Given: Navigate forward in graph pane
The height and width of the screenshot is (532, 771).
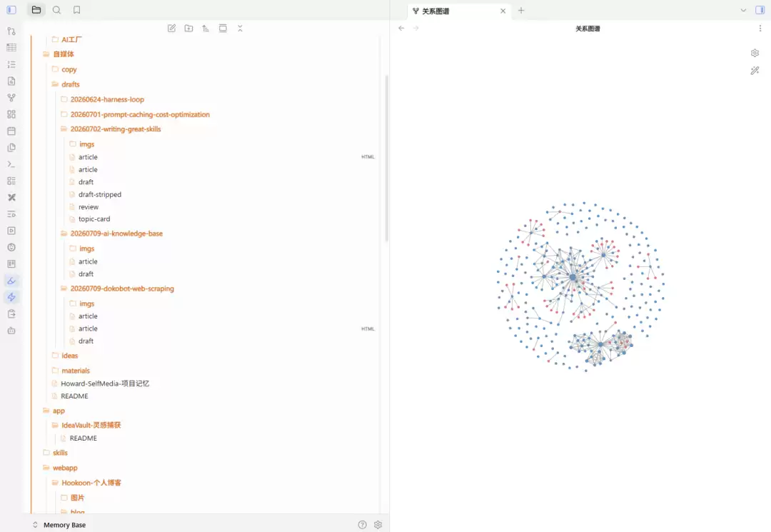Looking at the screenshot, I should (x=416, y=29).
